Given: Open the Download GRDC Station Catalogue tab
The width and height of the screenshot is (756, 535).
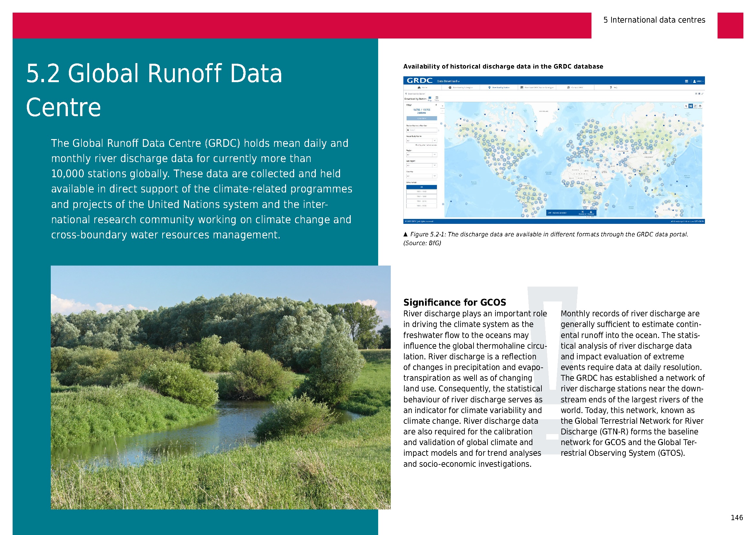Looking at the screenshot, I should (537, 88).
